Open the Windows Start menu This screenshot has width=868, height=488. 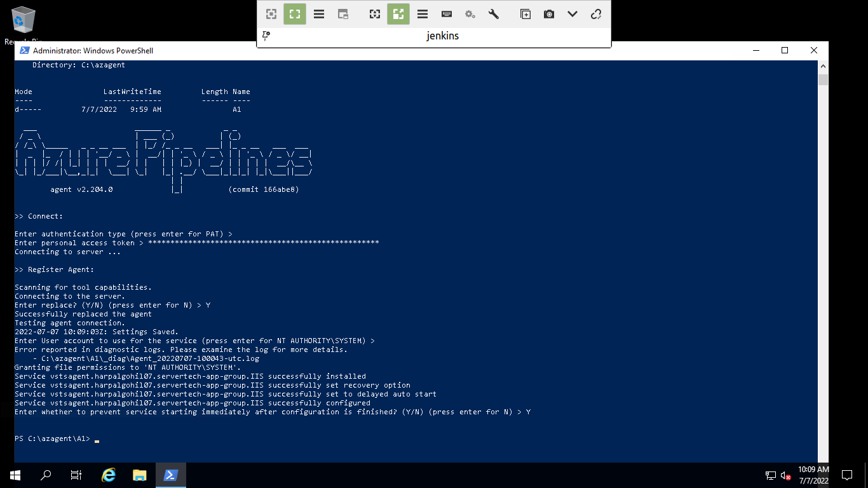coord(15,475)
